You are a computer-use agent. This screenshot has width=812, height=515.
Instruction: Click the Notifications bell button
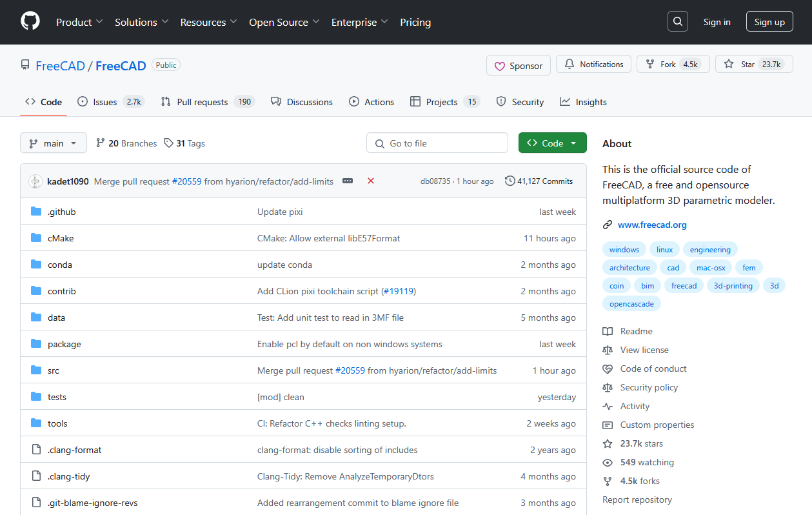[x=593, y=65]
